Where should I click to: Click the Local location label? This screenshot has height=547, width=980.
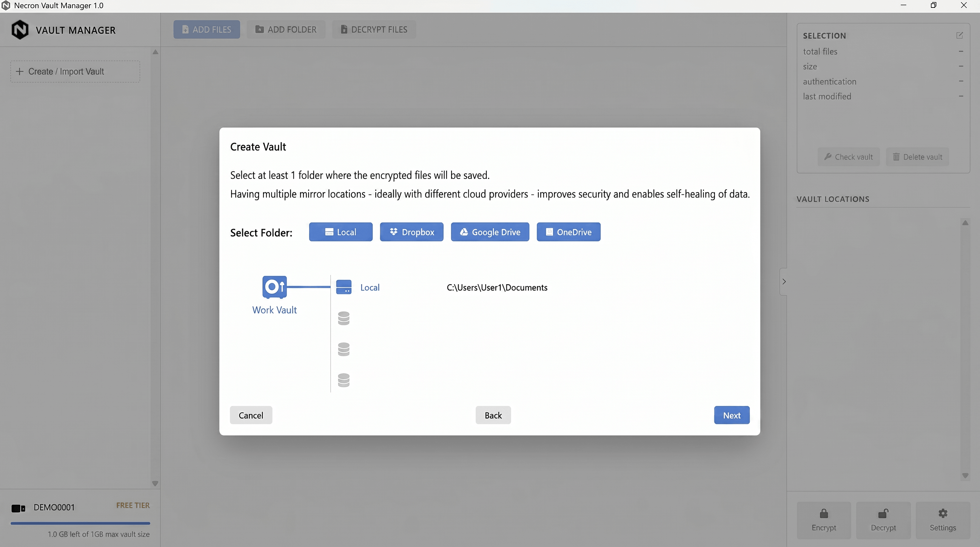(370, 288)
